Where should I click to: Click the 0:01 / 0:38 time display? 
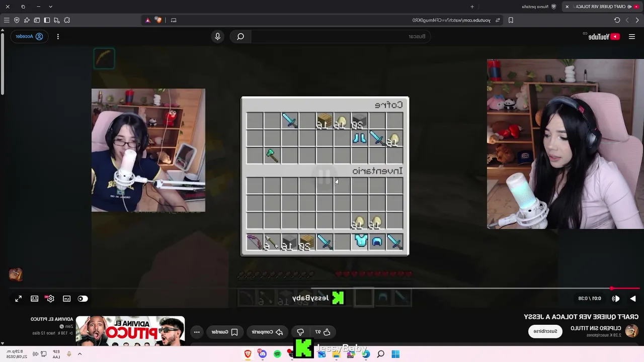(x=590, y=299)
